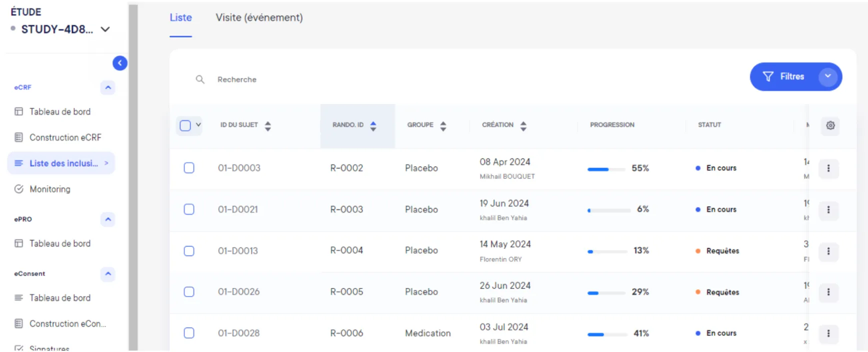Image resolution: width=868 pixels, height=352 pixels.
Task: Open Construction eCRF menu item
Action: 65,137
